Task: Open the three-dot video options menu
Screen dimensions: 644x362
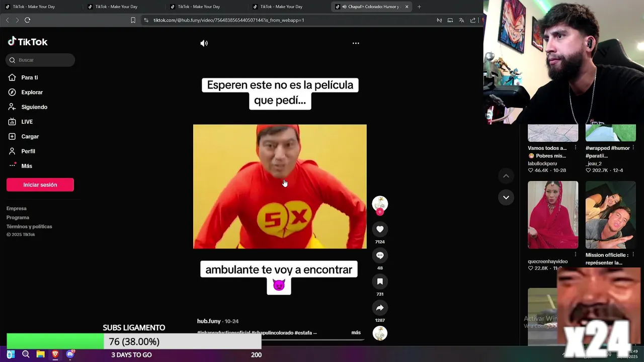Action: (x=356, y=43)
